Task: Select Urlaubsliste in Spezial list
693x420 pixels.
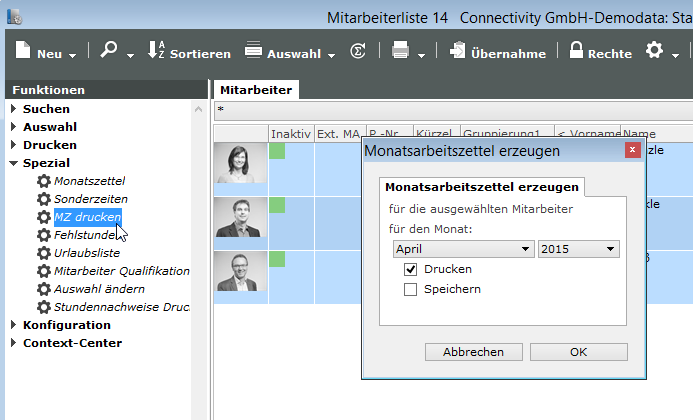Action: (x=87, y=253)
